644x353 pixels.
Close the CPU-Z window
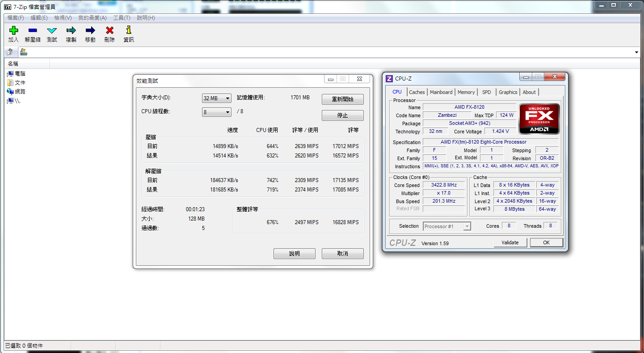pyautogui.click(x=555, y=77)
